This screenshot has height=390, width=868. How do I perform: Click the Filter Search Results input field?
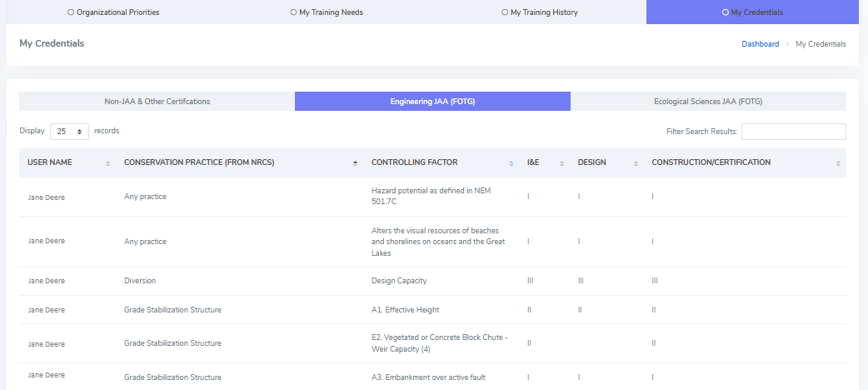click(x=793, y=132)
